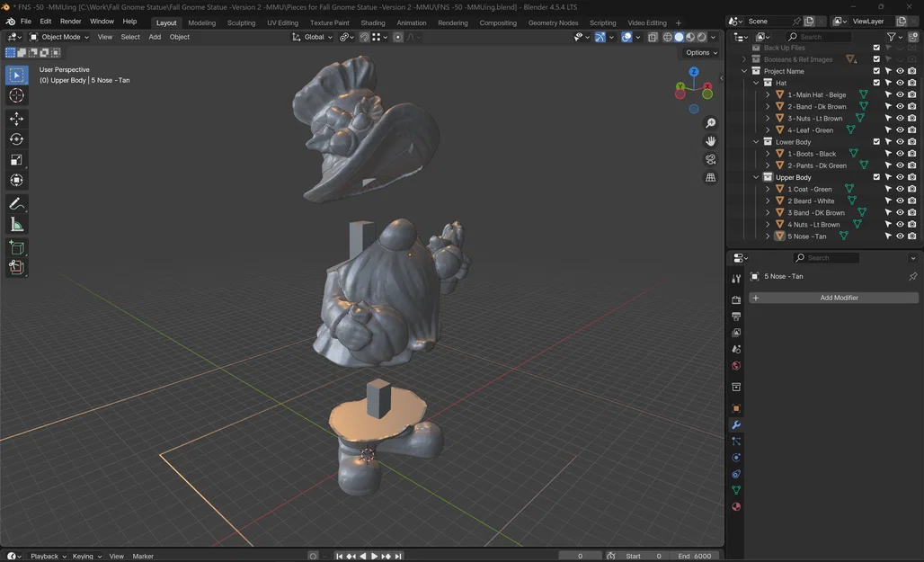
Task: Switch to the Sculpting workspace tab
Action: (241, 22)
